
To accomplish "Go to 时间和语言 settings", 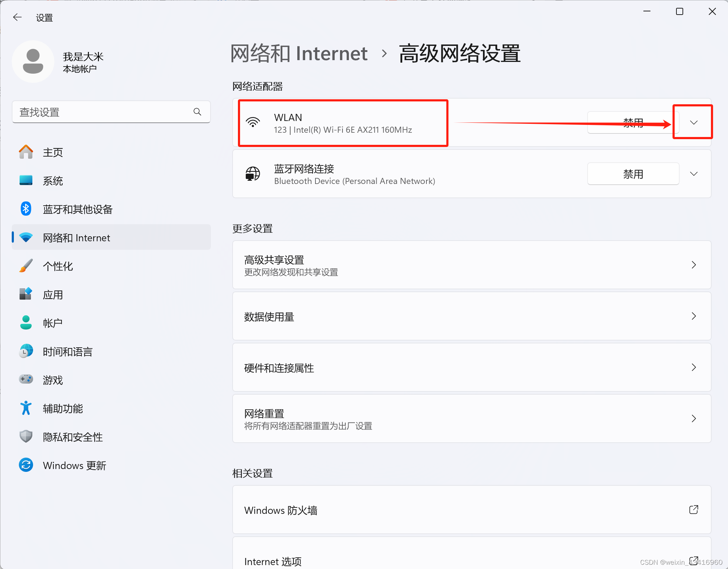I will pyautogui.click(x=68, y=352).
